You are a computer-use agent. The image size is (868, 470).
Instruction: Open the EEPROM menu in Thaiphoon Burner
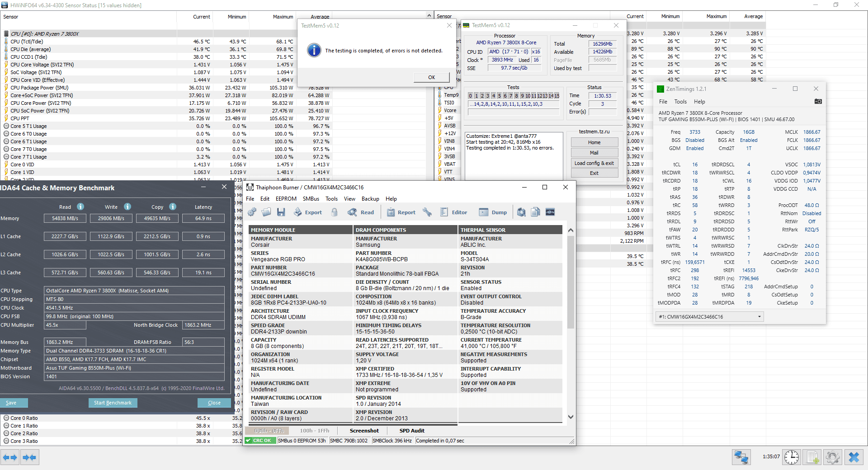tap(286, 199)
